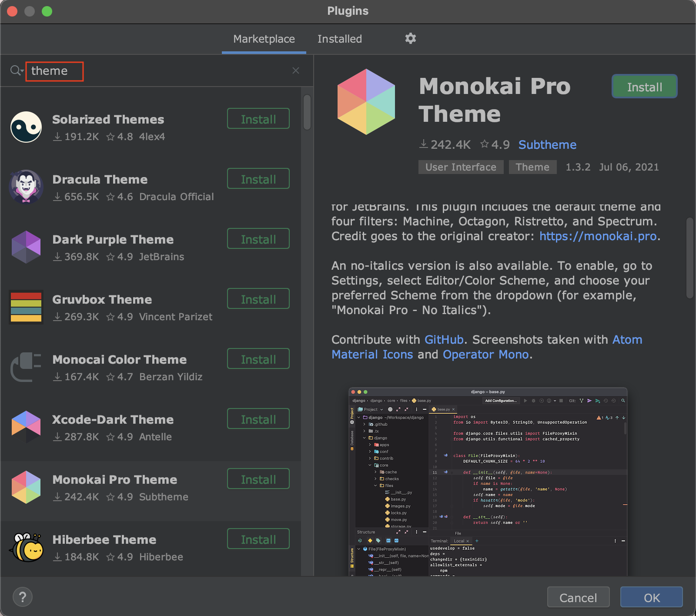Open the Operator Mono link
Viewport: 696px width, 616px height.
485,355
